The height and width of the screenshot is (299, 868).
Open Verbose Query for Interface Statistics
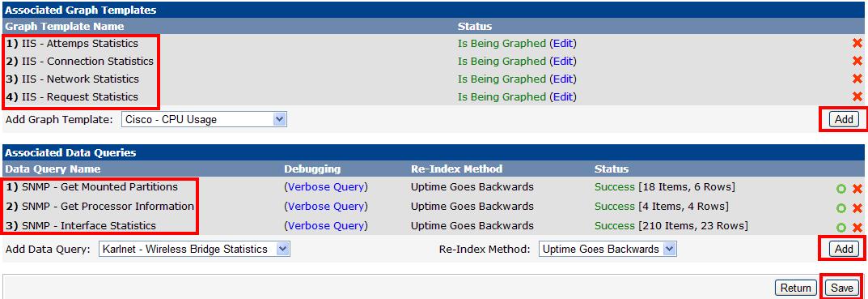click(x=325, y=226)
